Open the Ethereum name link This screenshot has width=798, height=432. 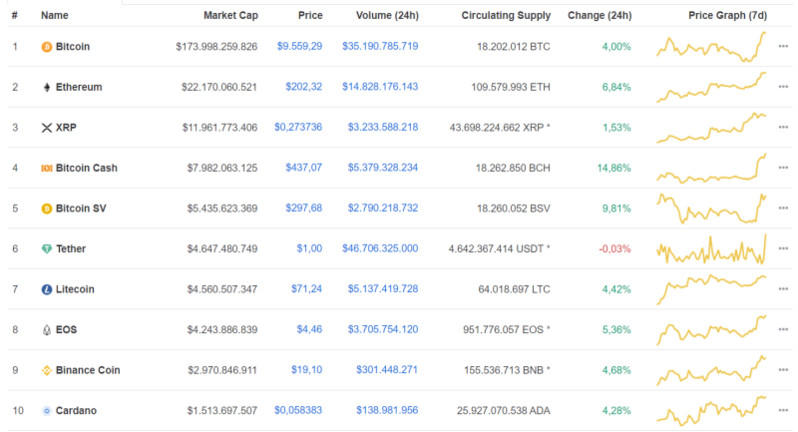click(x=79, y=87)
